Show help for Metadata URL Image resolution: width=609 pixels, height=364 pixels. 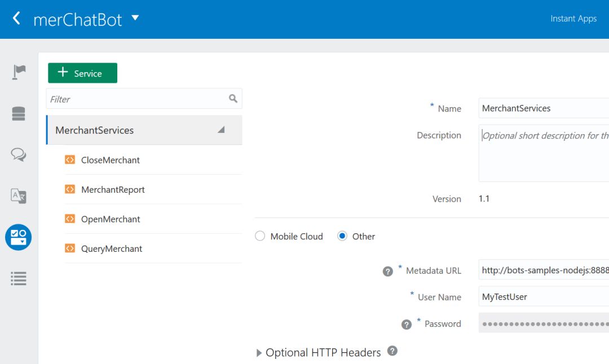pos(388,271)
